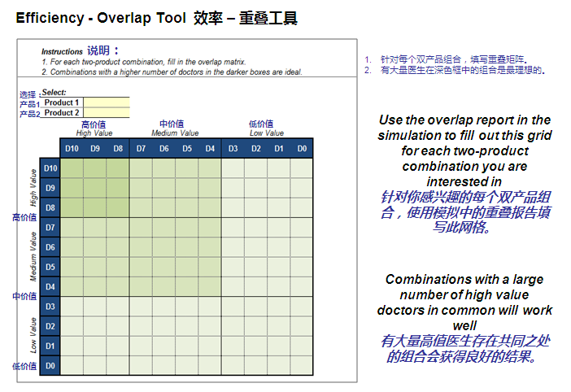This screenshot has width=571, height=392.
Task: Select the Product 2 yellow input field
Action: [107, 112]
